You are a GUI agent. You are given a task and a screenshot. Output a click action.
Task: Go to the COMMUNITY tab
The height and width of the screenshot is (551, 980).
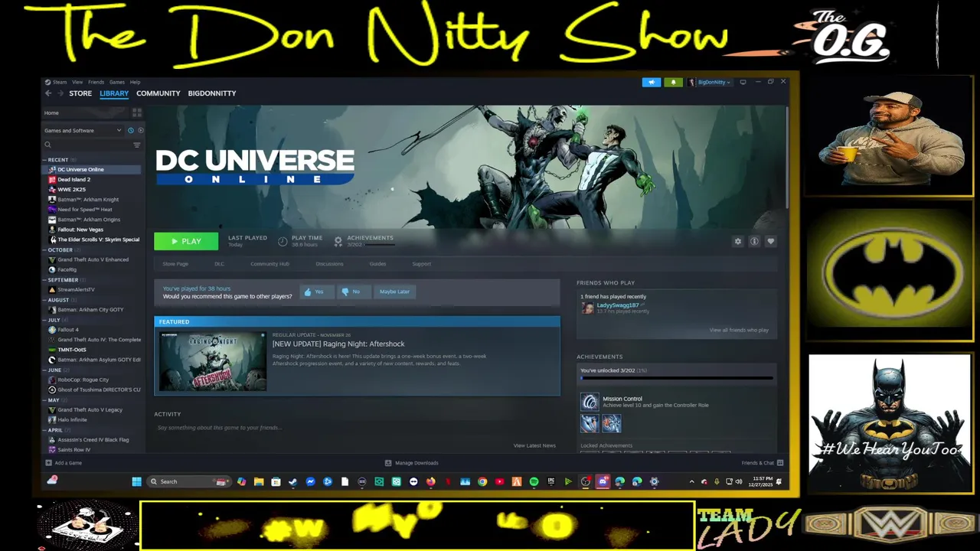[158, 93]
